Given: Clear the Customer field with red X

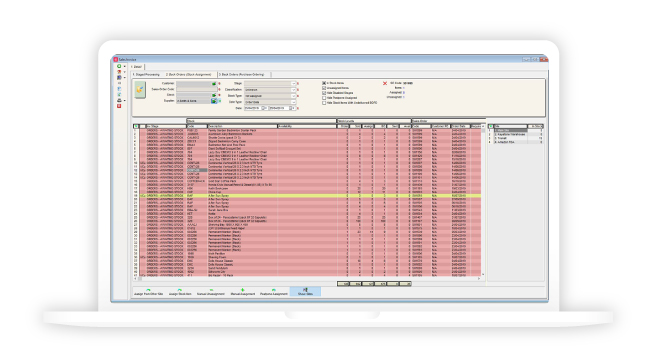Looking at the screenshot, I should click(219, 84).
